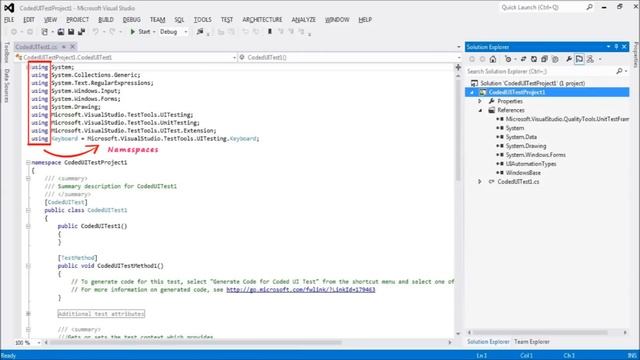Collapse the namespace CodedUITestProject1 code block
This screenshot has width=640, height=360.
pyautogui.click(x=28, y=162)
